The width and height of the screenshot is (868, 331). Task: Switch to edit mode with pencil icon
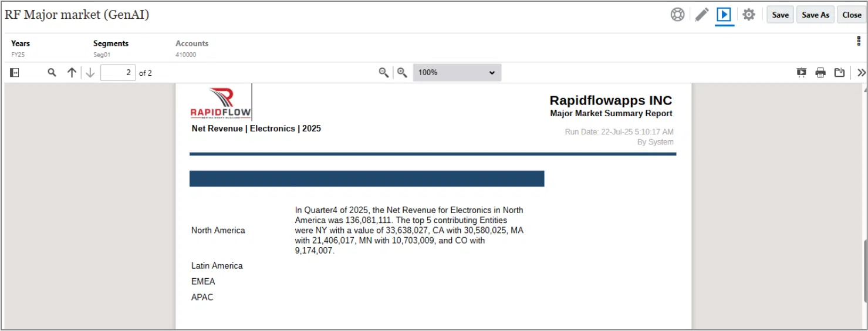point(701,15)
